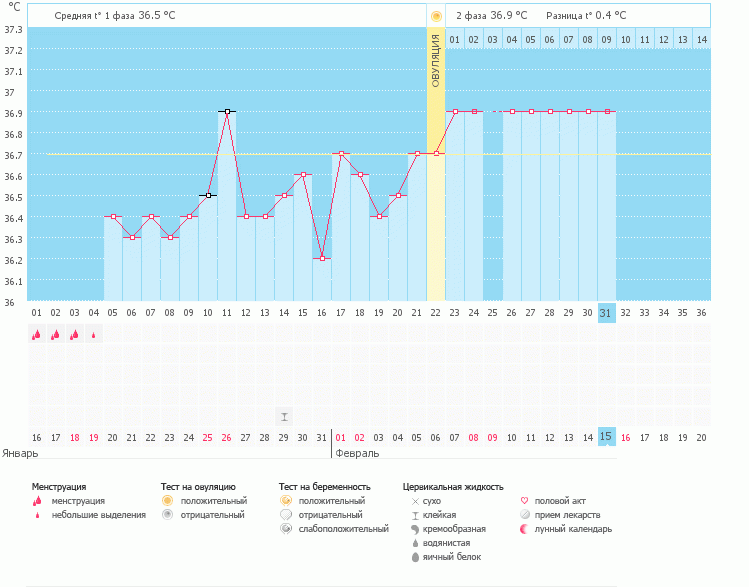The image size is (749, 587).
Task: Click the menstruation icon on cycle day 01
Action: tap(36, 334)
